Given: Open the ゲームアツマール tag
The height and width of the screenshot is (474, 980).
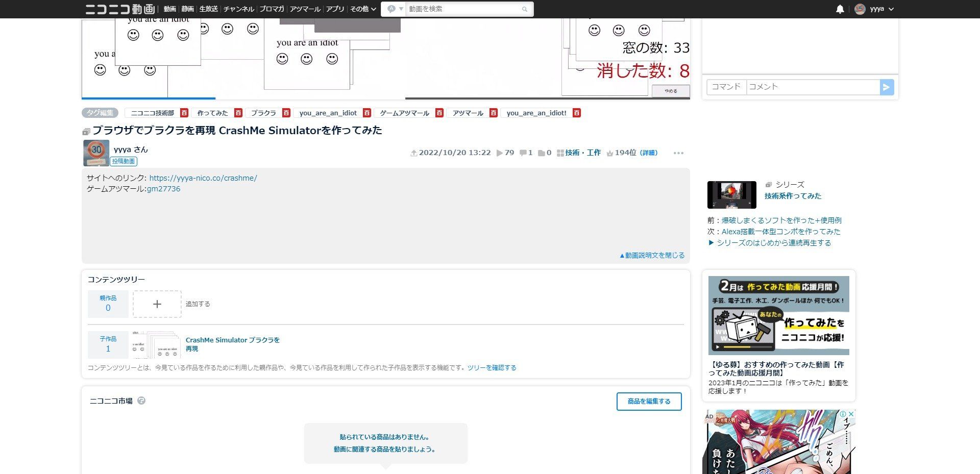Looking at the screenshot, I should point(405,113).
